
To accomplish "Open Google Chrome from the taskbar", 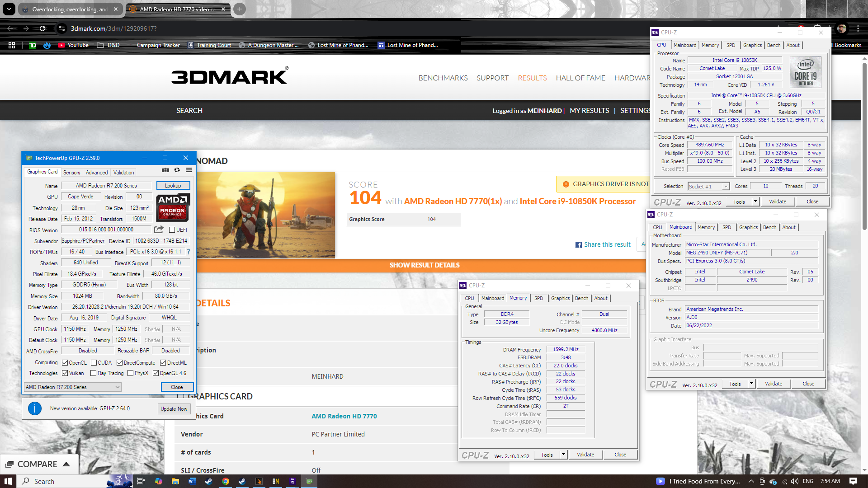I will (225, 481).
